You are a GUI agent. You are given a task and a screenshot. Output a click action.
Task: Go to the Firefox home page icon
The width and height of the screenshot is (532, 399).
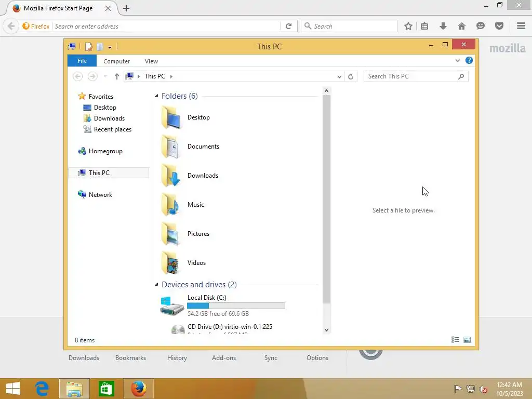pos(462,26)
